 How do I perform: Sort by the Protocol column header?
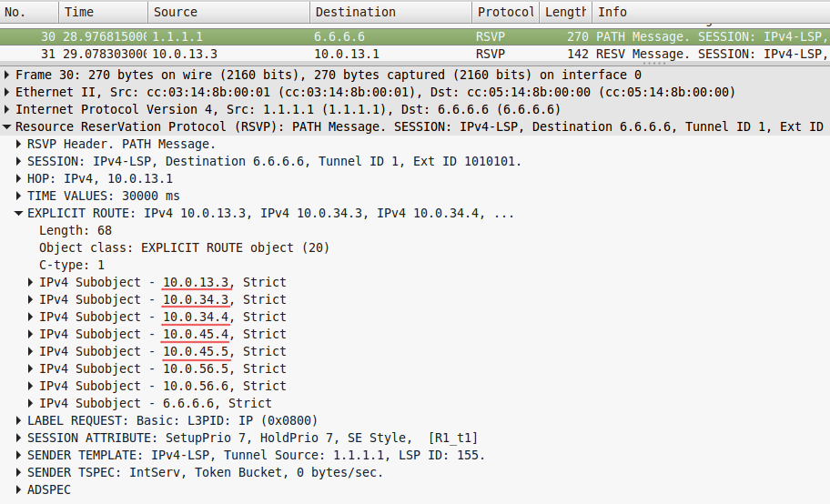505,12
